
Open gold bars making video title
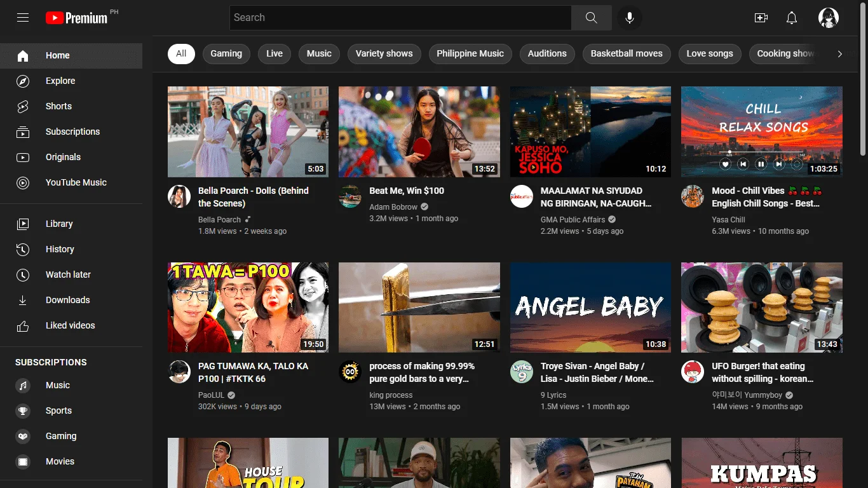[x=422, y=372]
